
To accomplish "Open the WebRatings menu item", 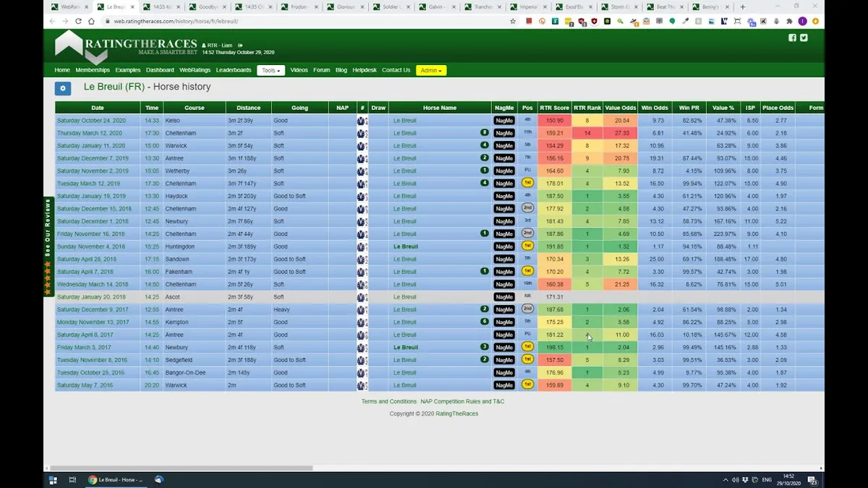I will pyautogui.click(x=195, y=70).
